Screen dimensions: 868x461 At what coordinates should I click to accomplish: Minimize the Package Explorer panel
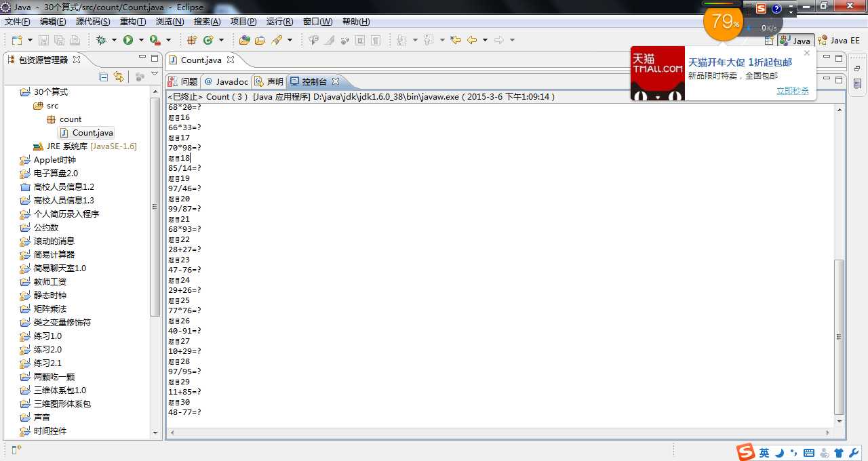(142, 58)
